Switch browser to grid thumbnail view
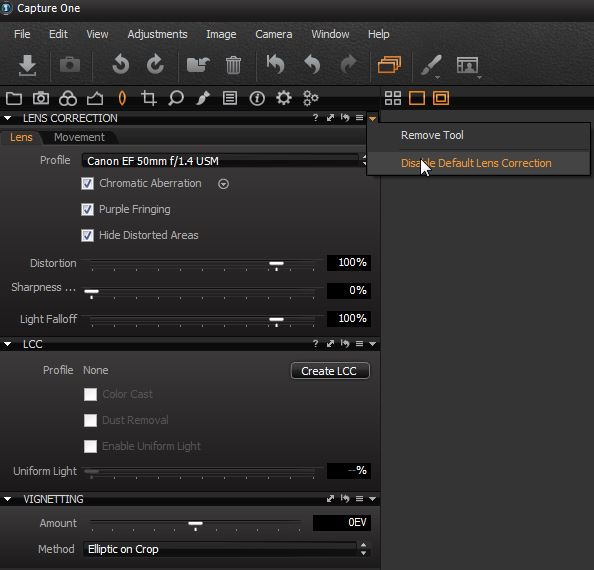The image size is (594, 570). coord(393,98)
